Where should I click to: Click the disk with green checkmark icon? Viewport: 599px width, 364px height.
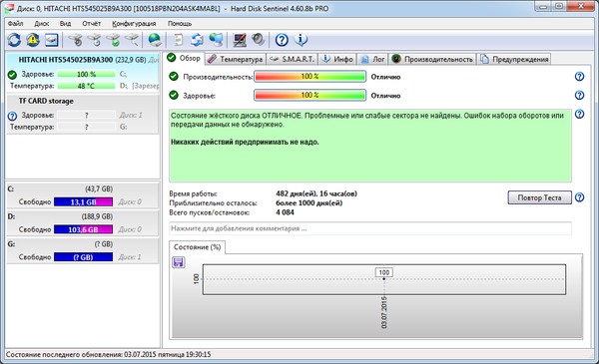[113, 40]
